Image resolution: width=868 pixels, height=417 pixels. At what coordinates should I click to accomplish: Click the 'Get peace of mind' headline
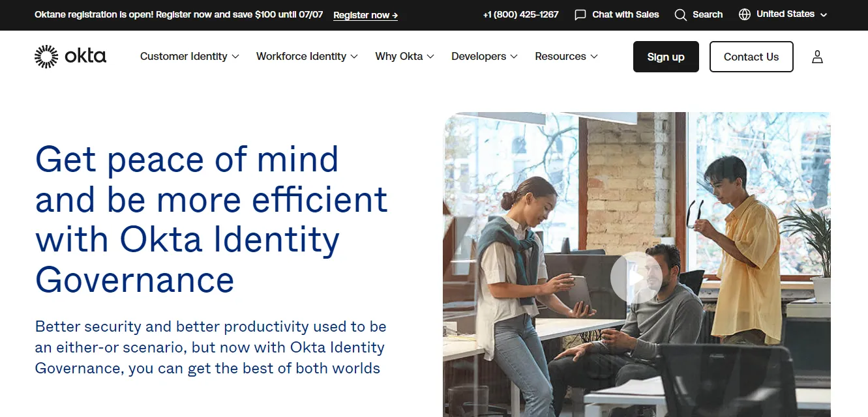tap(211, 219)
